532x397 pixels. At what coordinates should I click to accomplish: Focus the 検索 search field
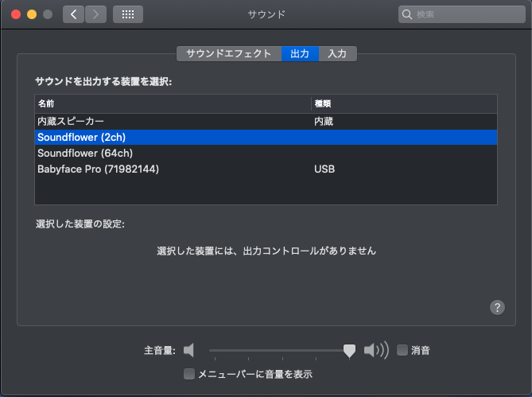tap(462, 14)
